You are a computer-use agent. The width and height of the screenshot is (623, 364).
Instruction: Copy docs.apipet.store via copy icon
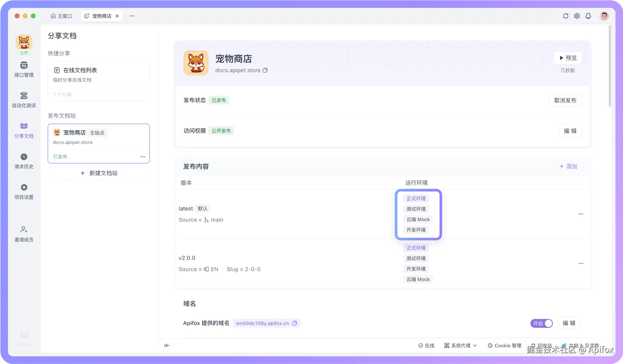265,70
